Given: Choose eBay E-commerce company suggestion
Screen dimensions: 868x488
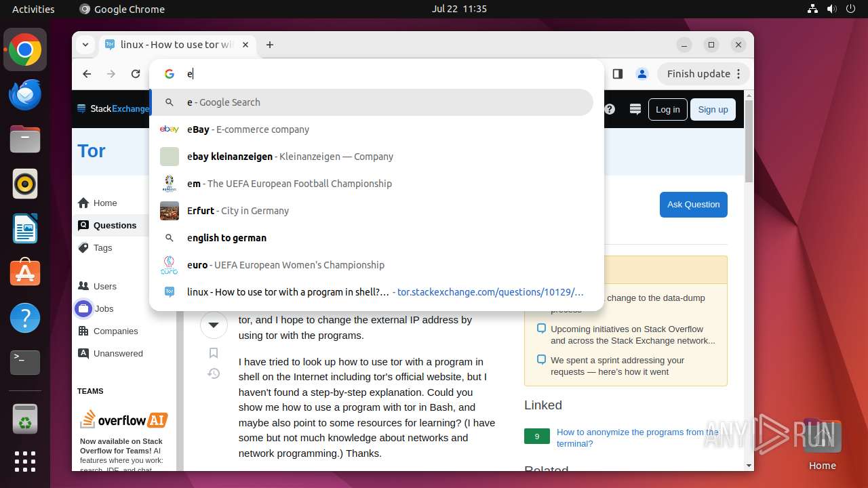Looking at the screenshot, I should [x=372, y=129].
